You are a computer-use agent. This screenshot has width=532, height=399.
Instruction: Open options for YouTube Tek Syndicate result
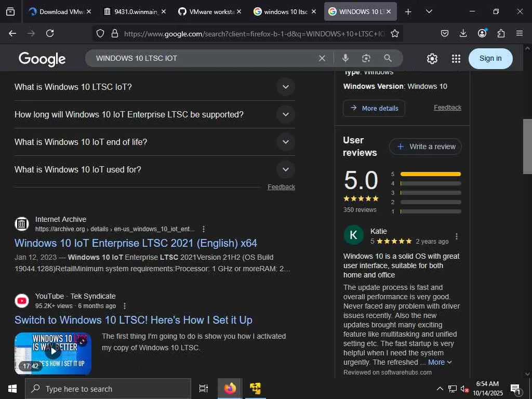coord(125,306)
